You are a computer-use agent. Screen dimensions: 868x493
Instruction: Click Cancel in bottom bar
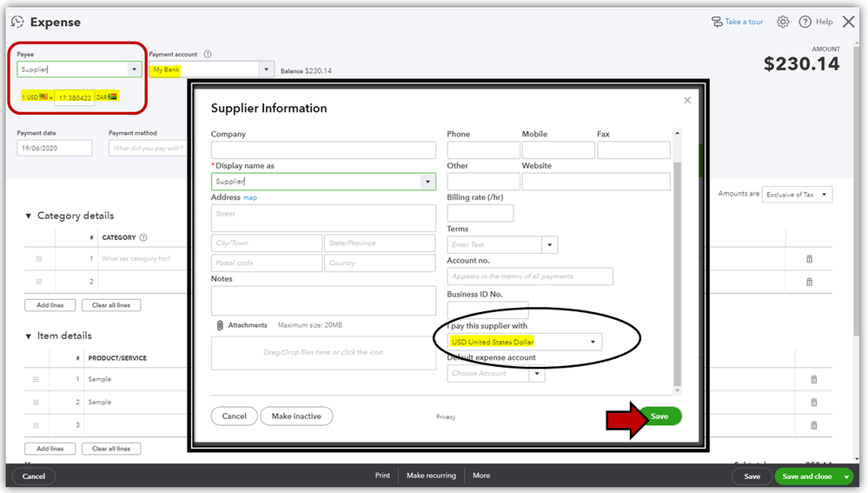pyautogui.click(x=33, y=476)
